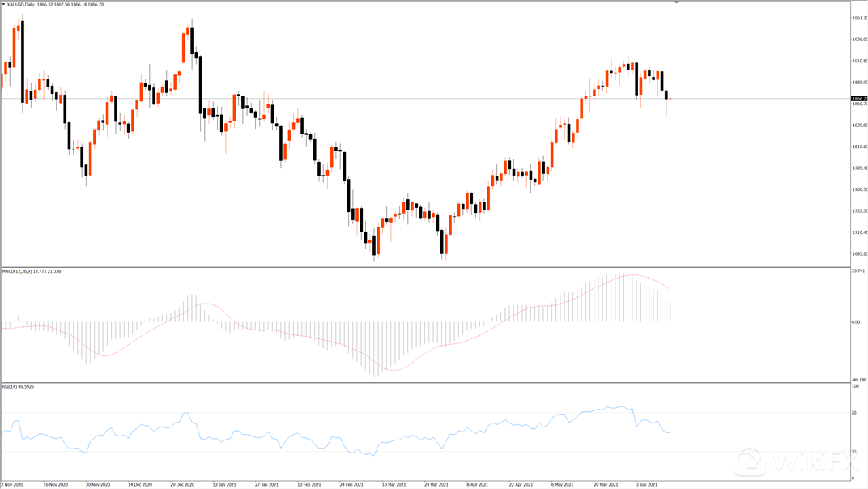
Task: Click the 35.741 MACD scale maximum label
Action: pyautogui.click(x=858, y=271)
